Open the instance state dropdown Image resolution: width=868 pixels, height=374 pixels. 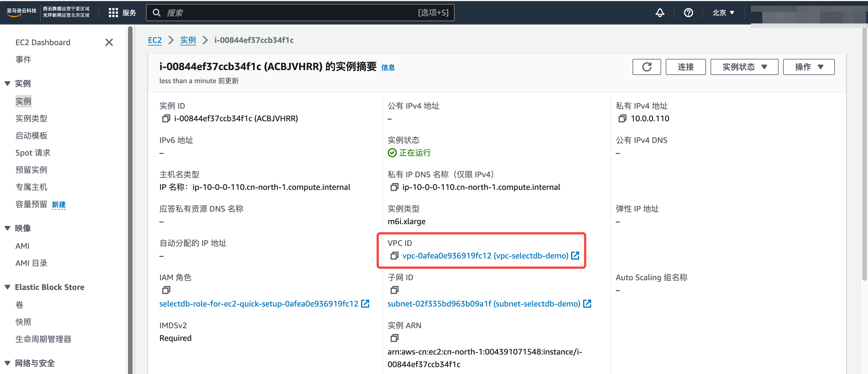pos(744,67)
